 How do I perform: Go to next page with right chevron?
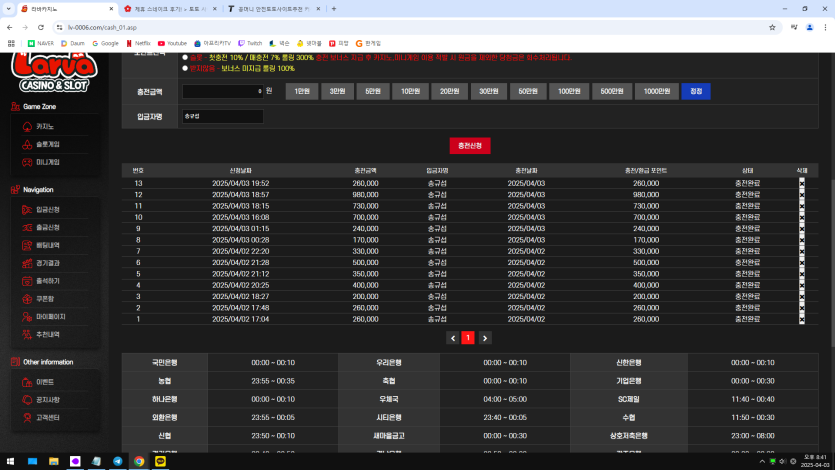(x=484, y=338)
